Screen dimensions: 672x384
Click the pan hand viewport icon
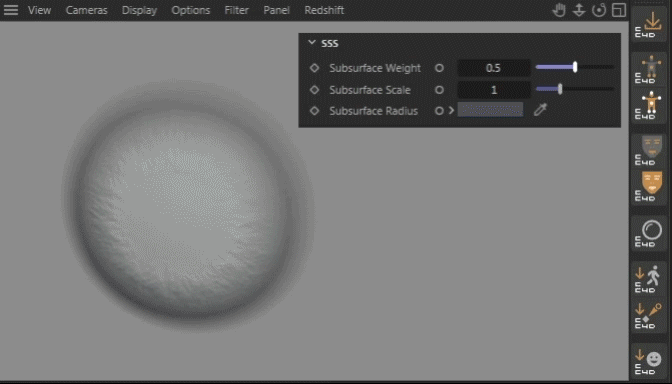tap(559, 10)
